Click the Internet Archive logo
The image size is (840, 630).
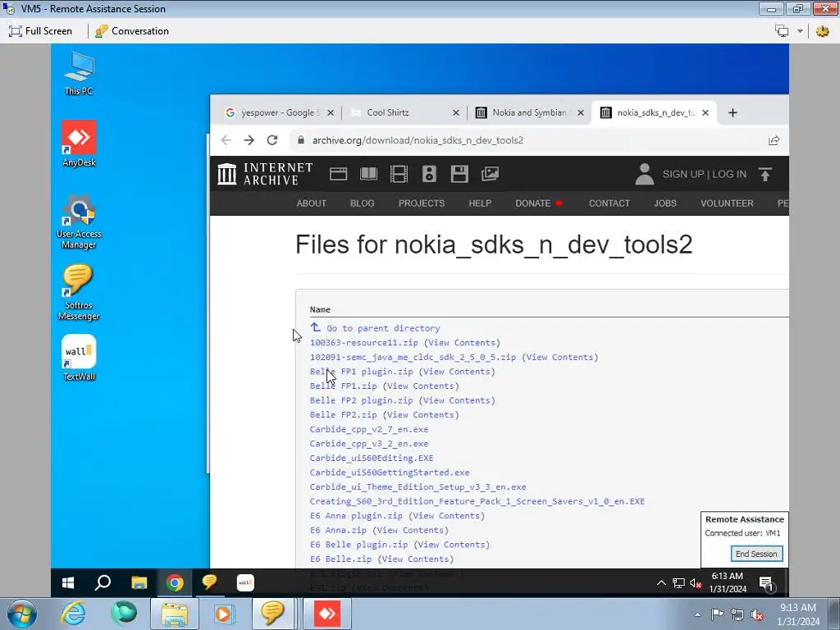pos(265,174)
